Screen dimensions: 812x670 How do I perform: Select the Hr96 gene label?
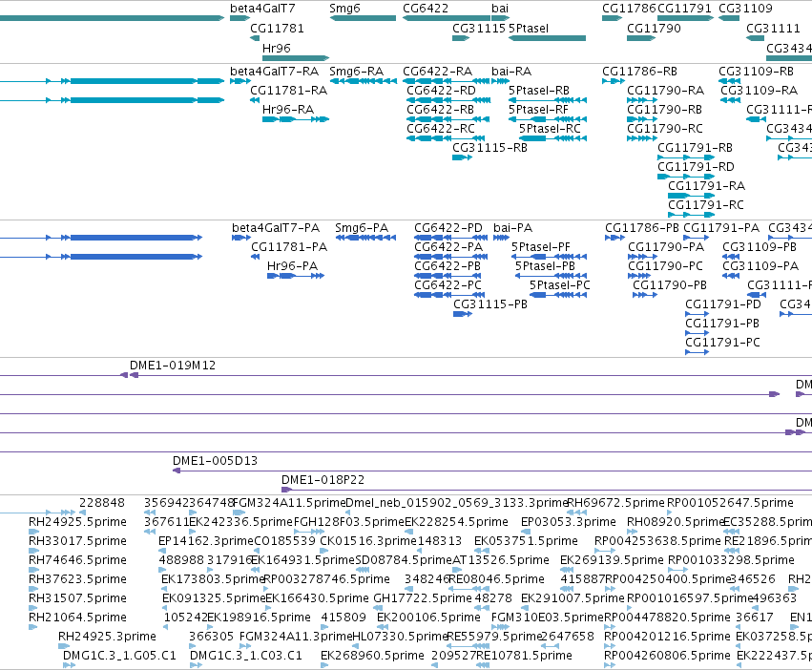[x=277, y=48]
